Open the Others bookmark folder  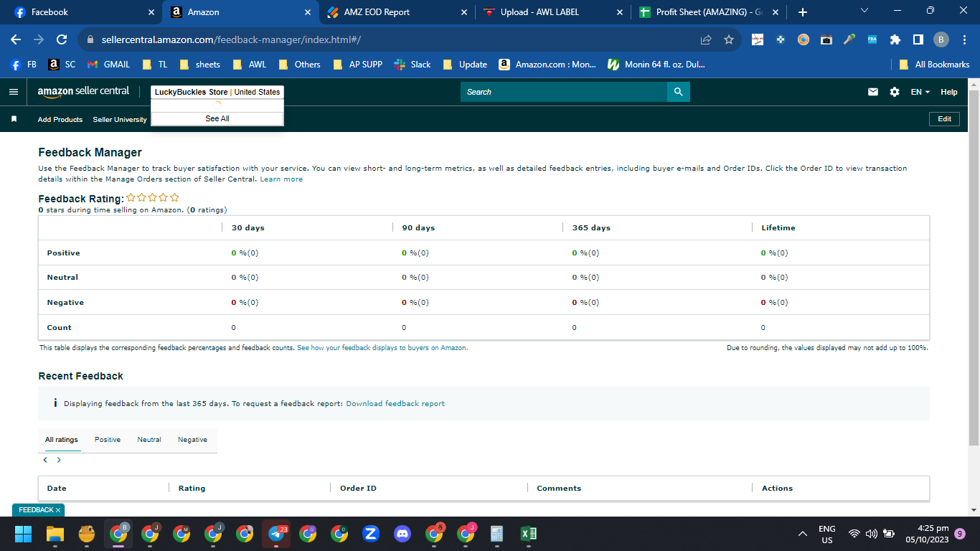coord(301,64)
